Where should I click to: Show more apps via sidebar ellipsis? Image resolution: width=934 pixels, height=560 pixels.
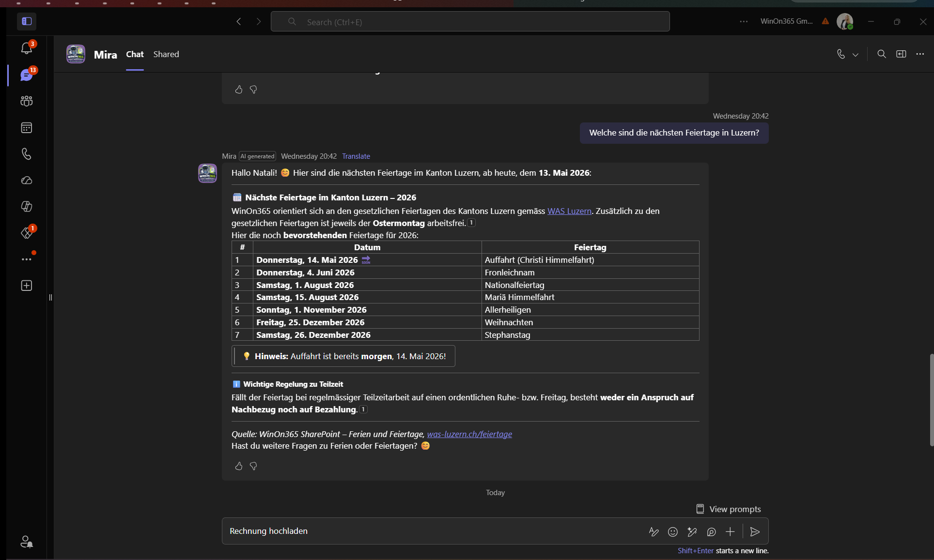point(27,259)
